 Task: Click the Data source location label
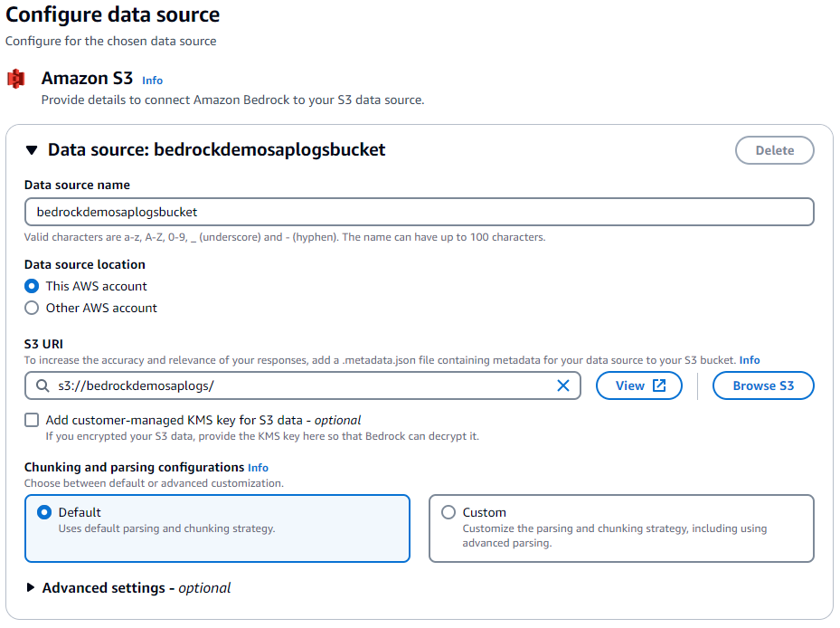85,264
